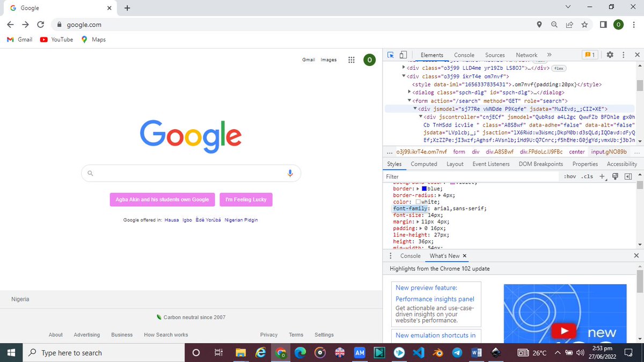The image size is (644, 362).
Task: Open the YouTube bookmark
Action: point(56,39)
